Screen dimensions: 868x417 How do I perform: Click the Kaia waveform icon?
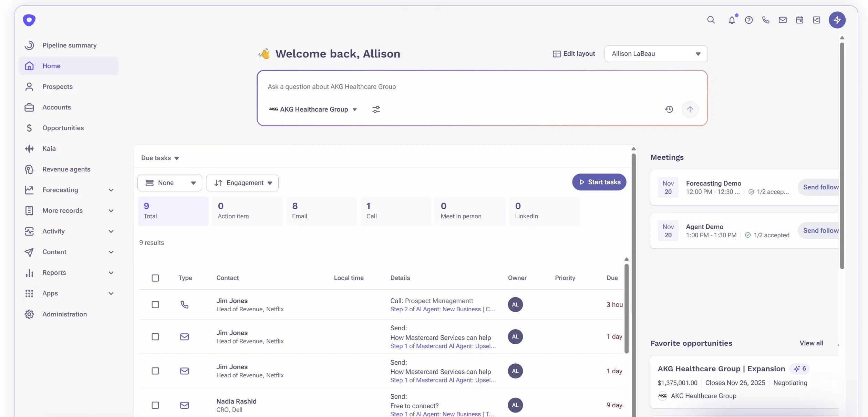pos(29,148)
